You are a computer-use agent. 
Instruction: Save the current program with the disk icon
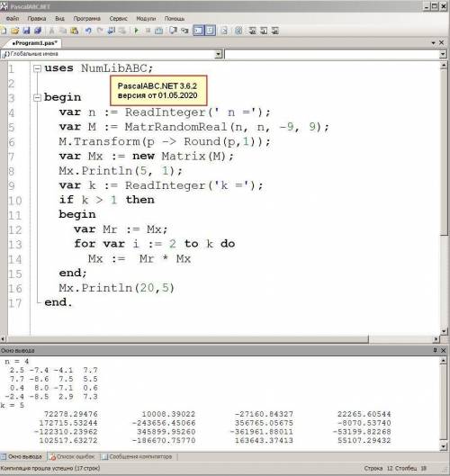pyautogui.click(x=26, y=31)
